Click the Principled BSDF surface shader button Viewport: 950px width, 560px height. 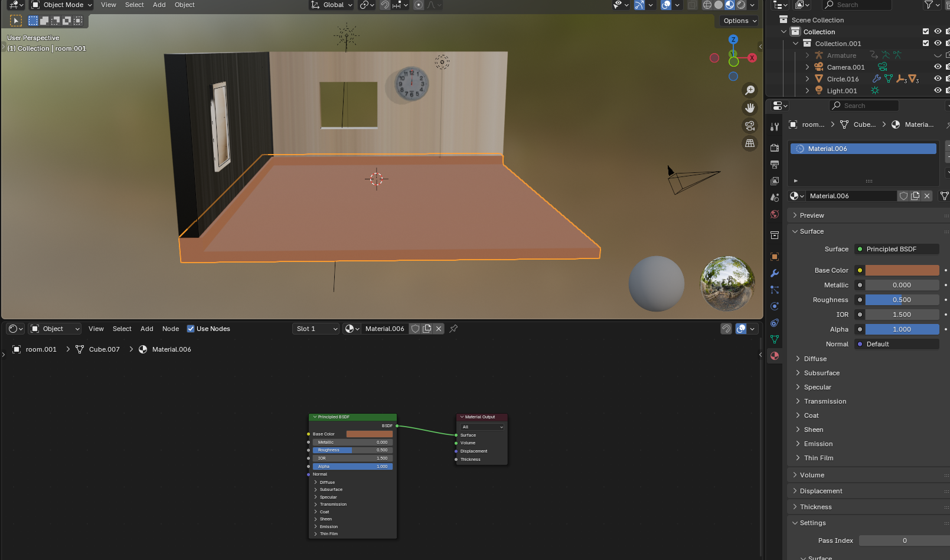coord(897,249)
